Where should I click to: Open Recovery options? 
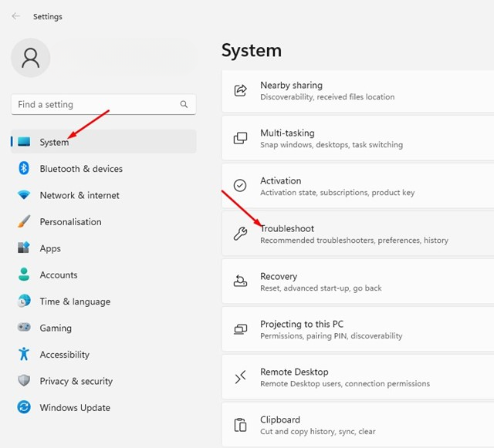coord(358,281)
